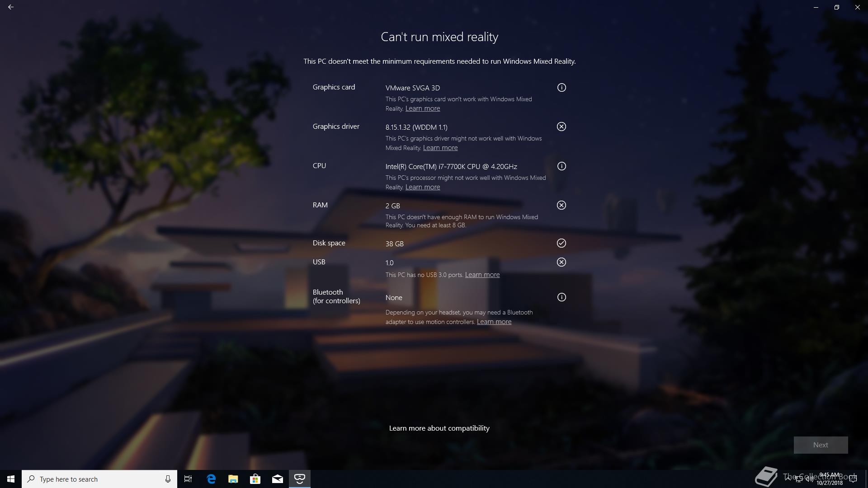The width and height of the screenshot is (868, 488).
Task: Click info icon next to the CPU entry
Action: pos(561,166)
